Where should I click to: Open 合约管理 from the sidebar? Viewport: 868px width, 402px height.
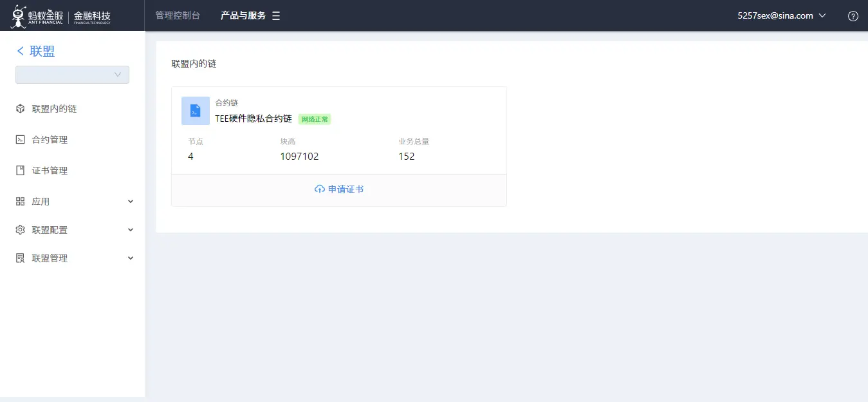click(x=49, y=139)
